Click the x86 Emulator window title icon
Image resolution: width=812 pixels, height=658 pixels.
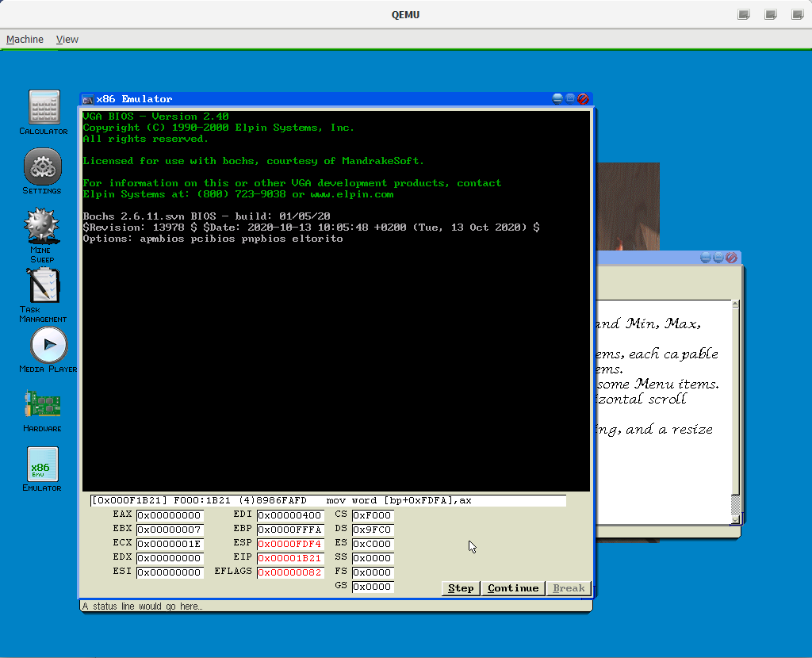tap(87, 99)
